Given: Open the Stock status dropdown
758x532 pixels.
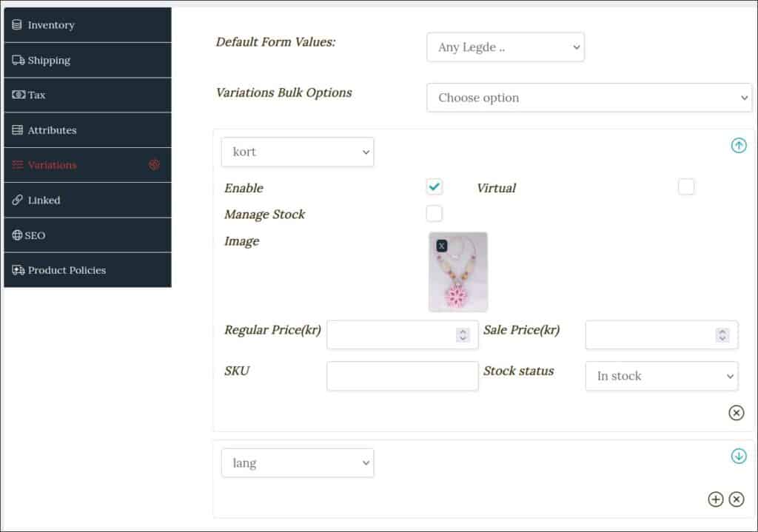Looking at the screenshot, I should (x=661, y=376).
